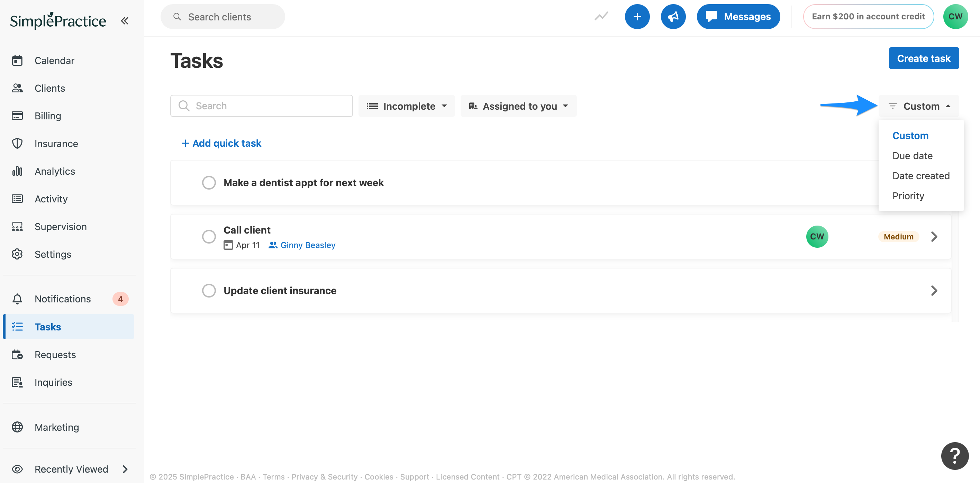Open client Ginny Beasley link
The width and height of the screenshot is (980, 483).
[308, 245]
